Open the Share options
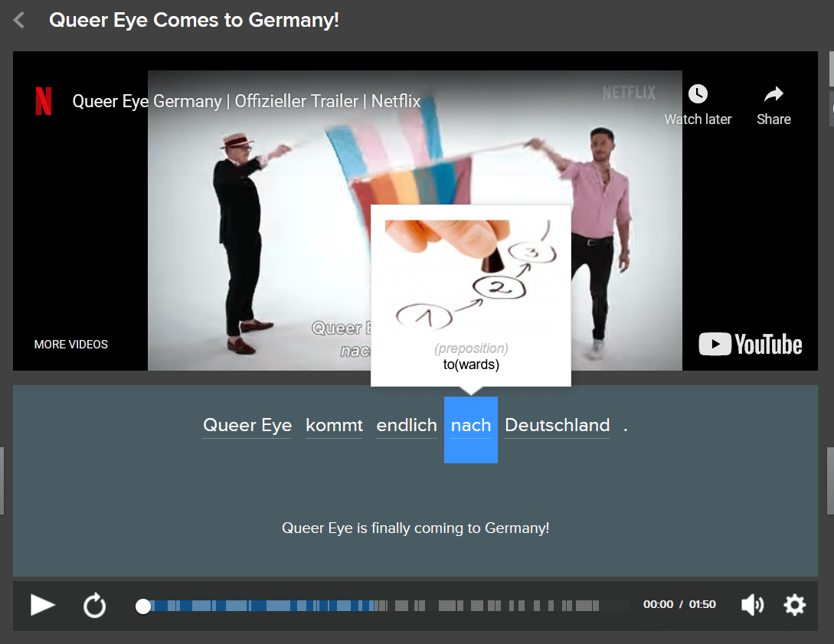The image size is (834, 644). point(773,105)
